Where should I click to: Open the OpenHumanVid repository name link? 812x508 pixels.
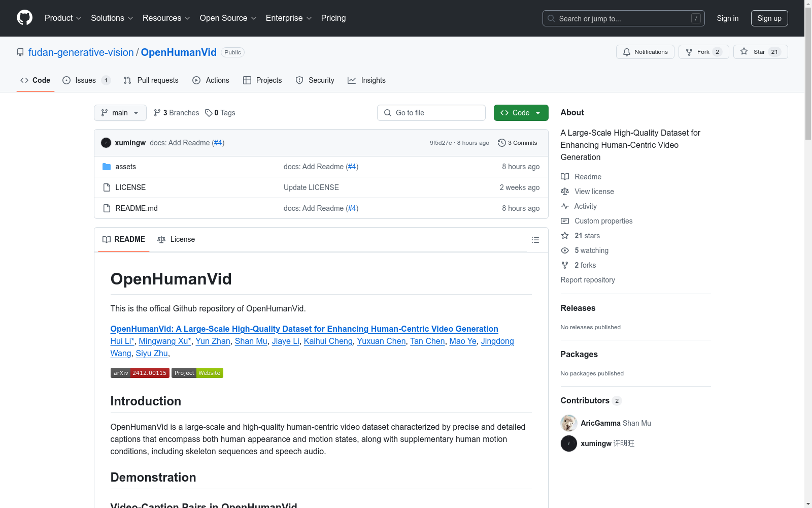179,52
